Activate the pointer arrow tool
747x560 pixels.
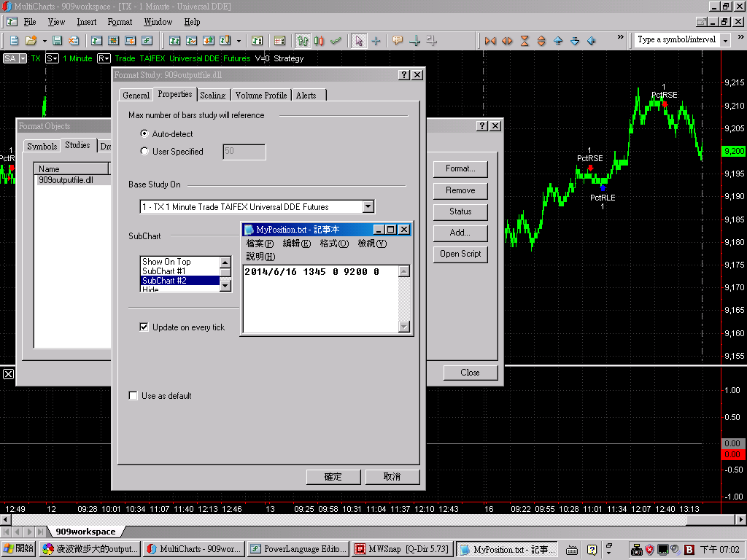[359, 41]
